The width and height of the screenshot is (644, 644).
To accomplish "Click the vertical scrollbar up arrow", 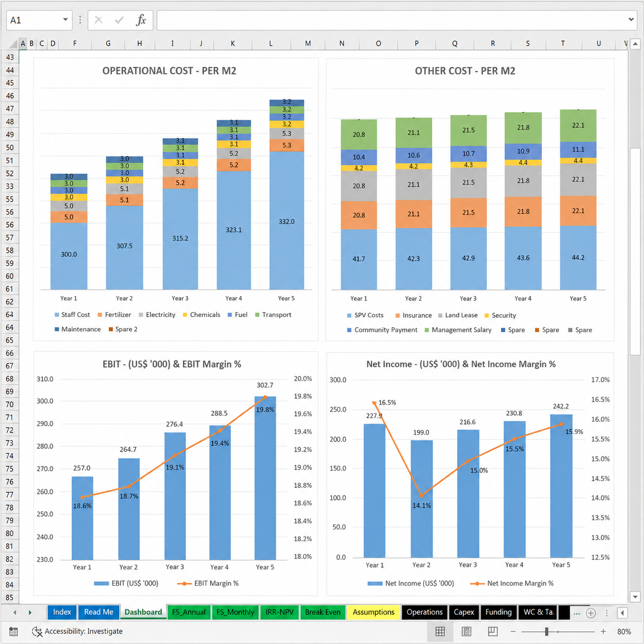I will point(635,44).
